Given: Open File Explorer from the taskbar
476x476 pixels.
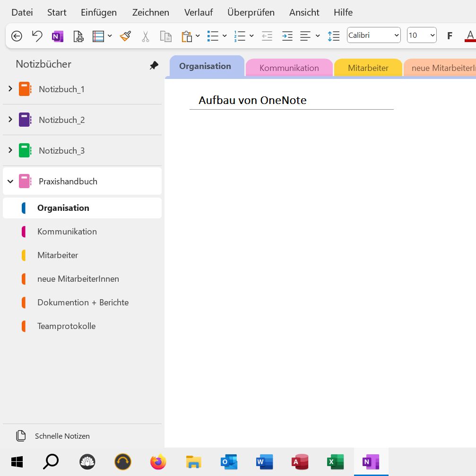Looking at the screenshot, I should 193,462.
